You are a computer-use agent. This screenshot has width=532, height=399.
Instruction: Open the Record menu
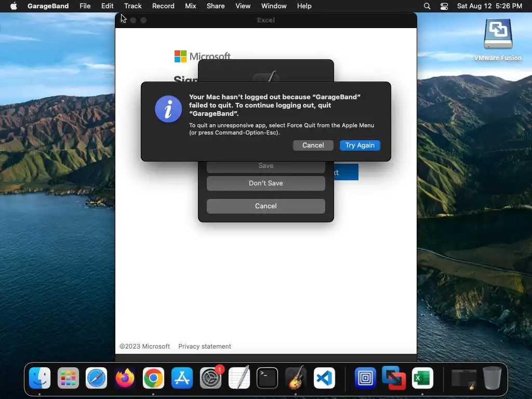(163, 6)
